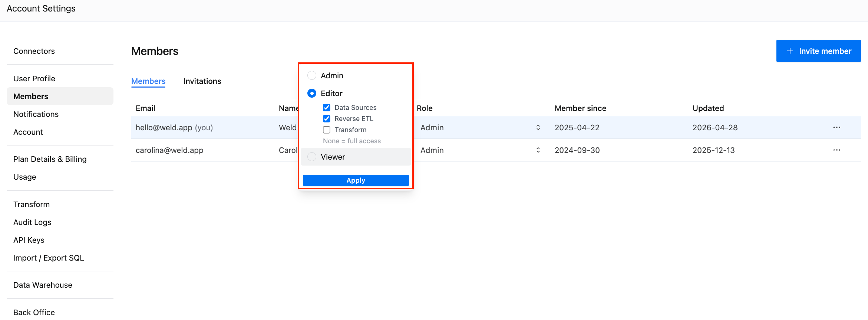Image resolution: width=868 pixels, height=320 pixels.
Task: Switch to the Members tab
Action: click(x=148, y=81)
